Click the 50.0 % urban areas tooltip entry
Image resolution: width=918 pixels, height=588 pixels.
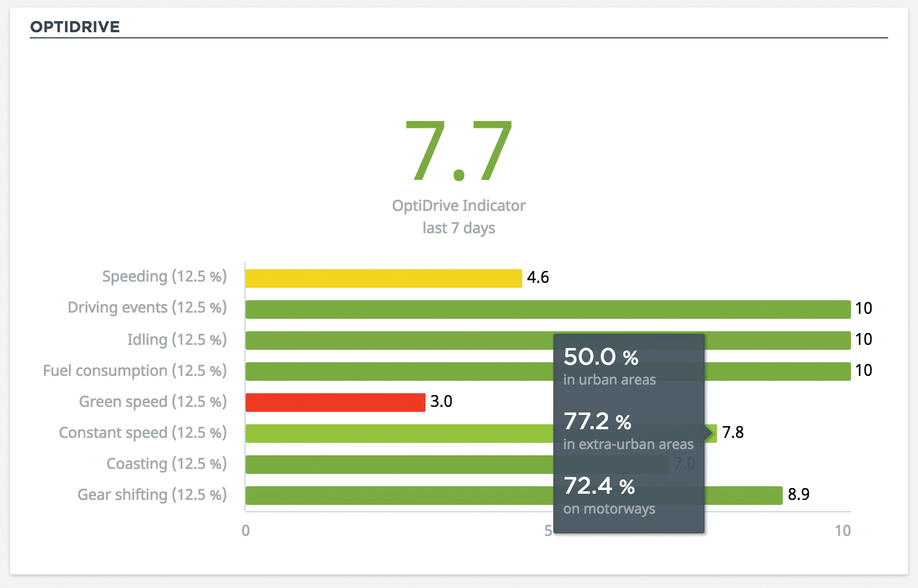point(609,366)
